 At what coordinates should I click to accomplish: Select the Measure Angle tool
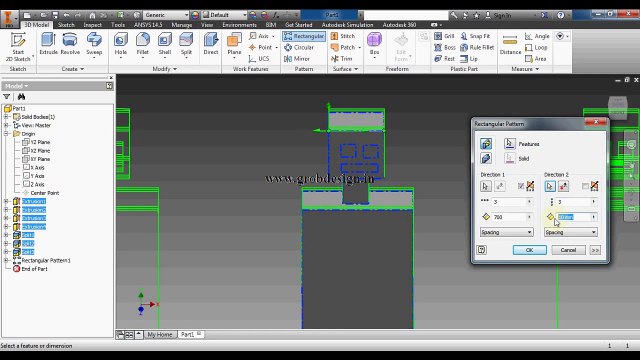click(x=537, y=36)
